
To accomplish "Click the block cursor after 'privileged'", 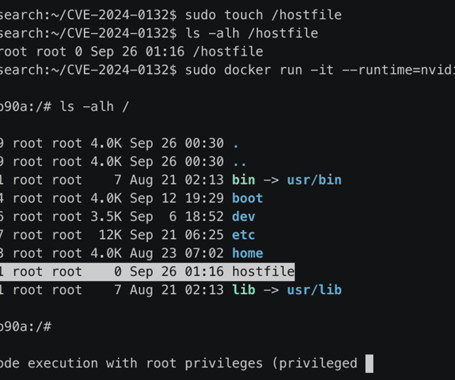I will tap(369, 364).
